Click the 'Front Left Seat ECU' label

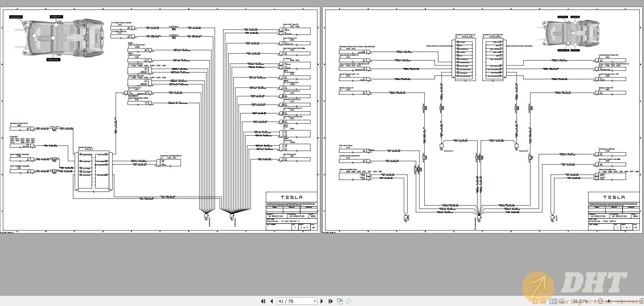(135, 64)
